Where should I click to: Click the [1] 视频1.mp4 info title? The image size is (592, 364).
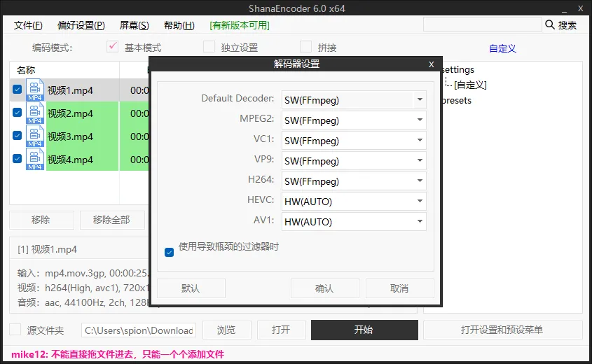coord(47,249)
